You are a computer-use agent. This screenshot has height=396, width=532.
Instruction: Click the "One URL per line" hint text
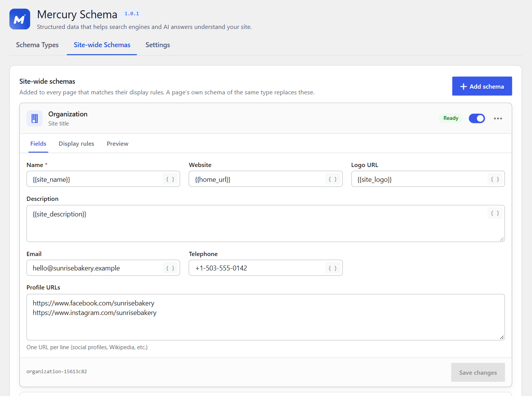pos(87,347)
